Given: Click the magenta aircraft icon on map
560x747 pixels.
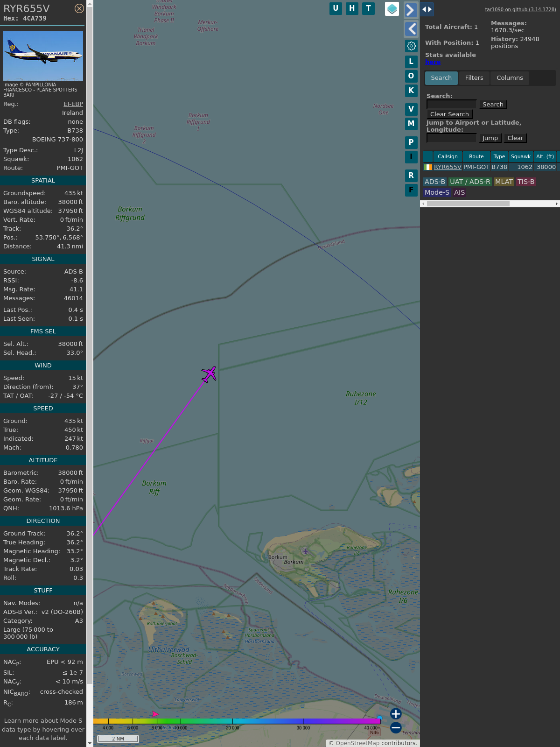Looking at the screenshot, I should tap(209, 374).
